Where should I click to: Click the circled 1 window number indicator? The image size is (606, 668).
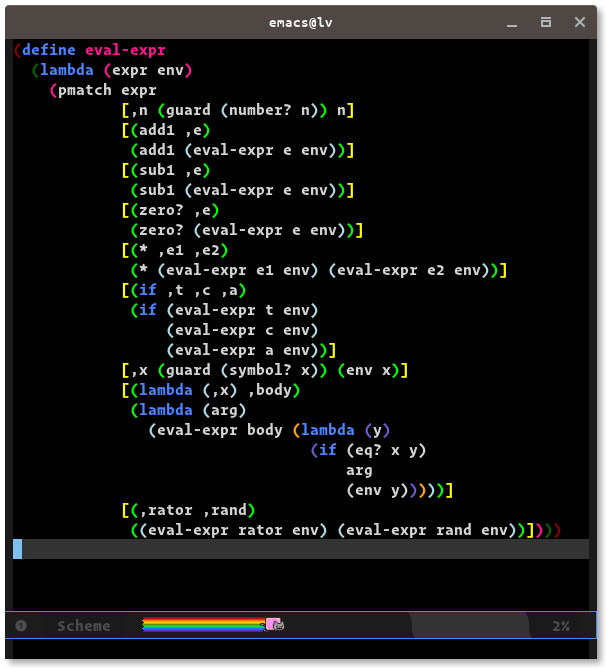[x=21, y=625]
